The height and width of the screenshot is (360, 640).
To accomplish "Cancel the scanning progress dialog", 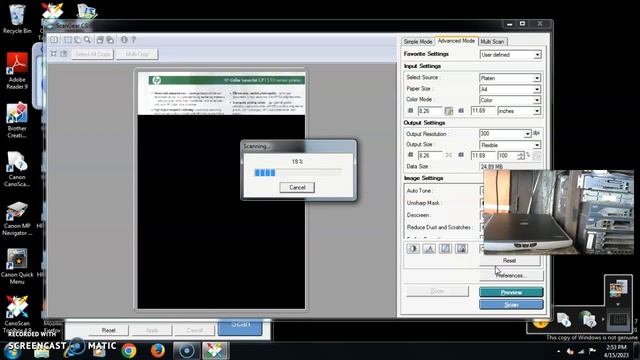I will click(x=297, y=187).
